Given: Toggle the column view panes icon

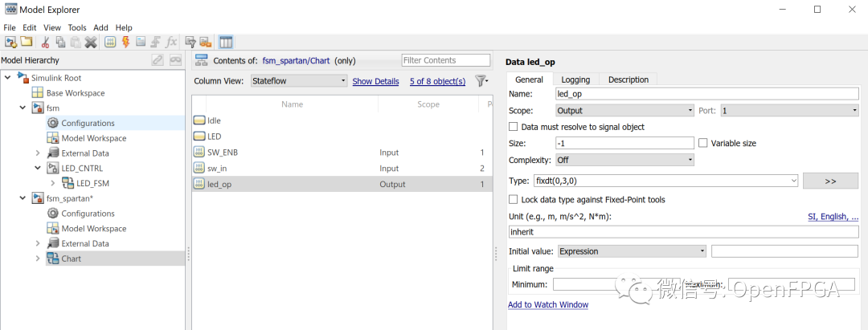Looking at the screenshot, I should [x=226, y=42].
